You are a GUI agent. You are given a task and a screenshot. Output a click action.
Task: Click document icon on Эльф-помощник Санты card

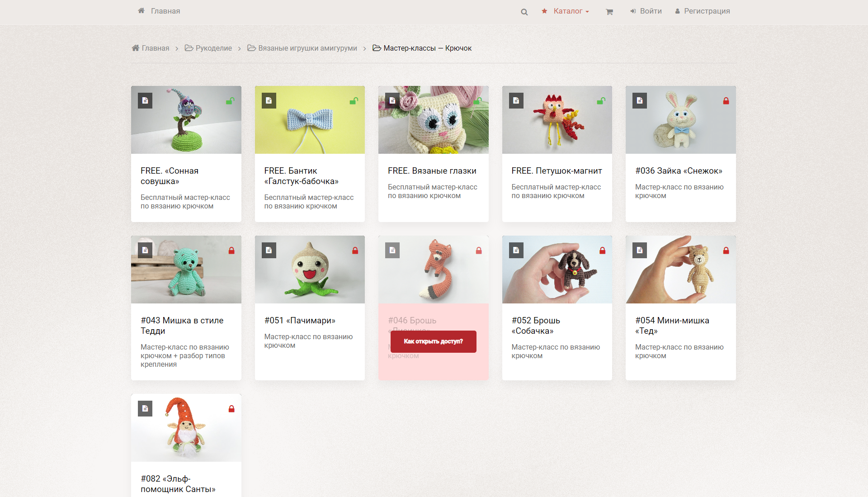click(145, 409)
